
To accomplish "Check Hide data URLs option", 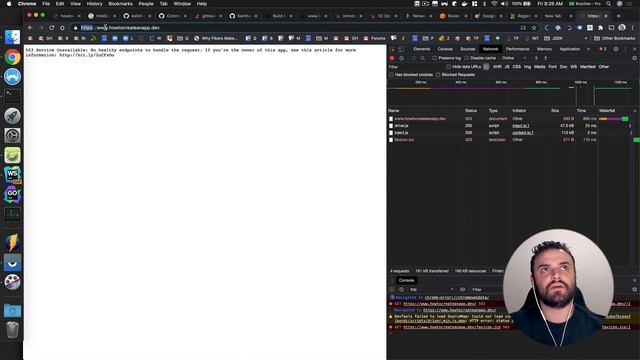I will (449, 67).
